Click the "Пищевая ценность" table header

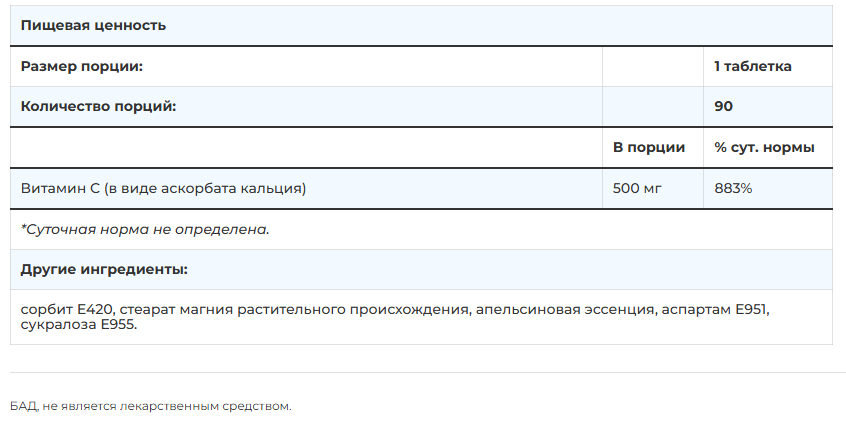coord(93,25)
